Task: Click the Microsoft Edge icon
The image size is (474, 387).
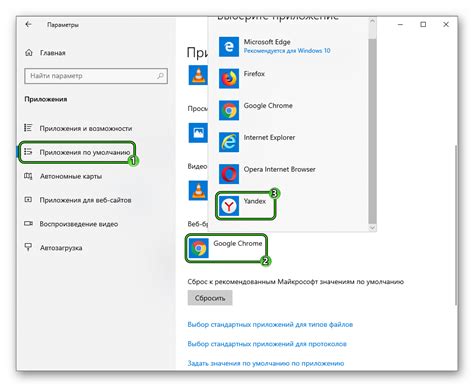Action: 229,46
